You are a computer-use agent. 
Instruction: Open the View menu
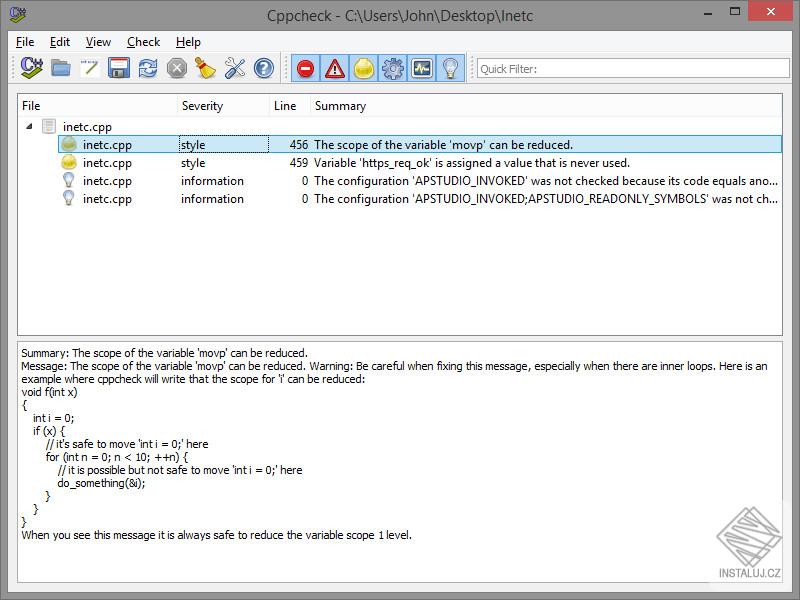pyautogui.click(x=98, y=42)
